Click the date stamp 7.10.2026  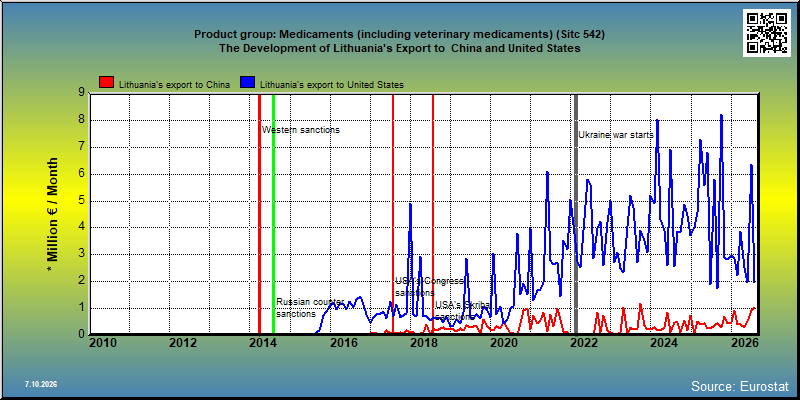tap(41, 384)
